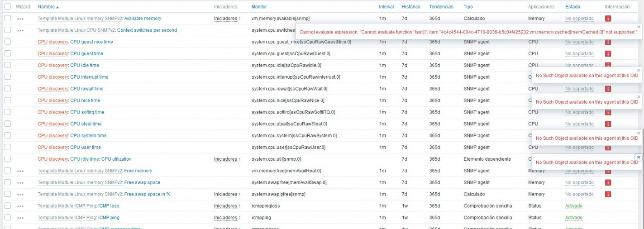Sort items by Tendencias column header
The image size is (644, 229).
coord(442,7)
